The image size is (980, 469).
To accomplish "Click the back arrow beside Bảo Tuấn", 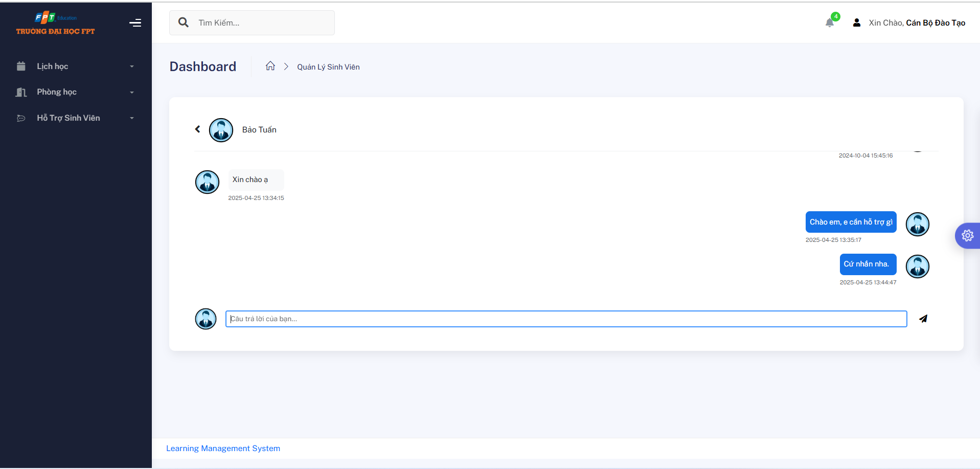I will point(198,129).
